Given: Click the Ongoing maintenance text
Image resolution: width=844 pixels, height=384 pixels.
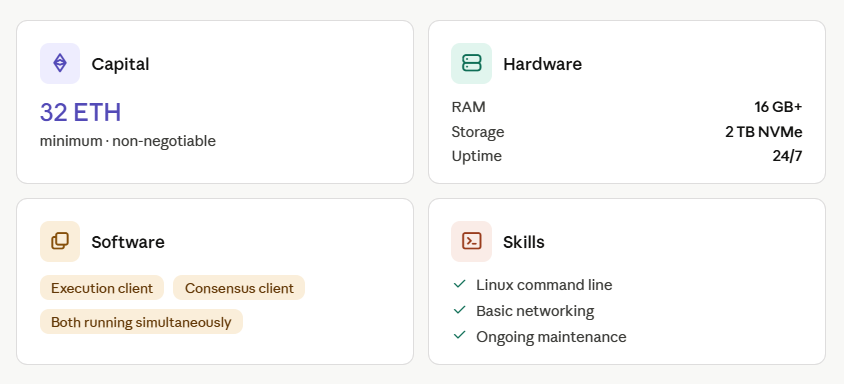Looking at the screenshot, I should 551,337.
